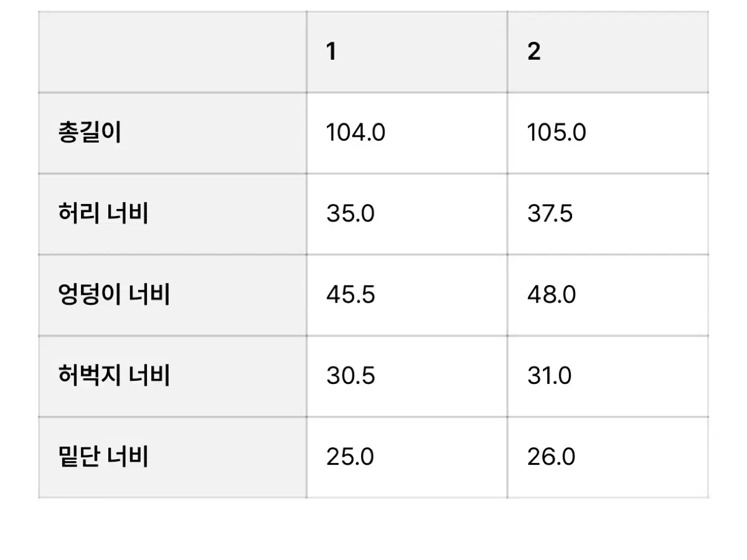This screenshot has width=747, height=560.
Task: Click the size 1 column header
Action: [331, 52]
